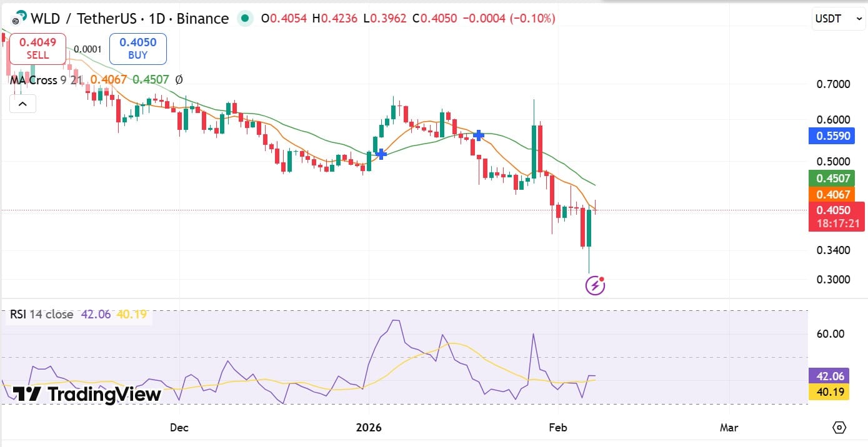Open the USDT currency dropdown

pos(838,18)
